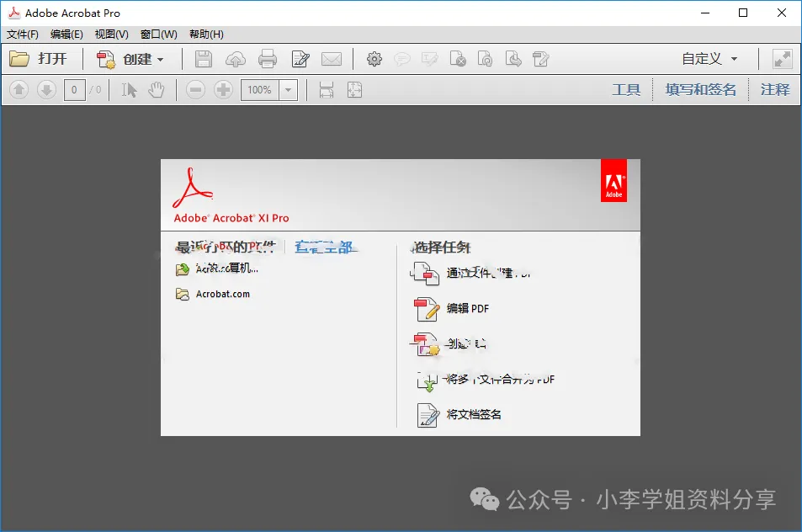Image resolution: width=802 pixels, height=532 pixels.
Task: Click the view all recent files link
Action: click(324, 247)
